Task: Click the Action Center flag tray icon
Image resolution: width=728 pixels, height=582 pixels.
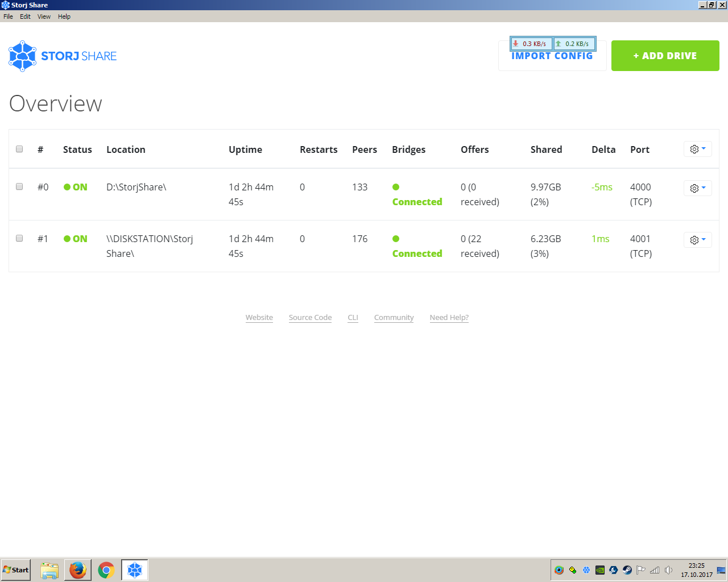Action: pyautogui.click(x=641, y=570)
